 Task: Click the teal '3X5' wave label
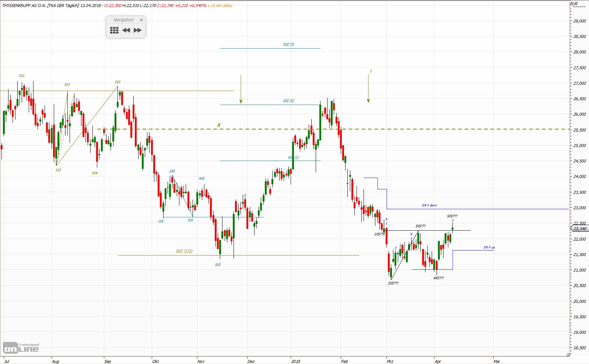(190, 220)
